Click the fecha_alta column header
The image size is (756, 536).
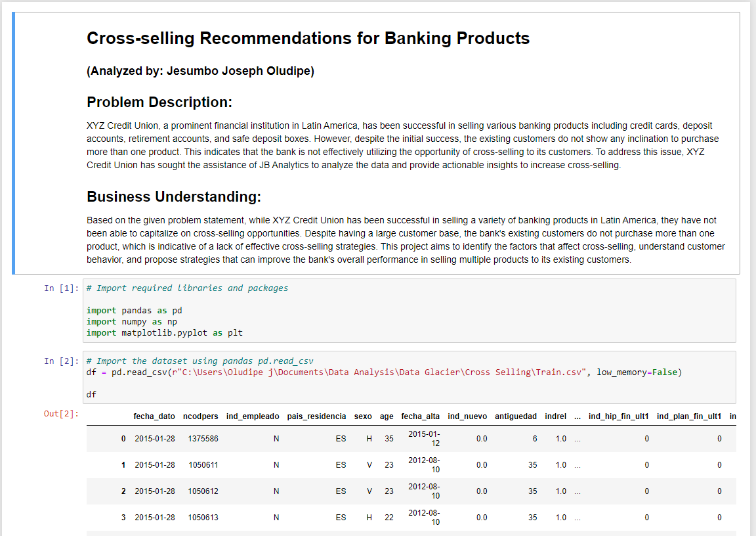click(421, 416)
